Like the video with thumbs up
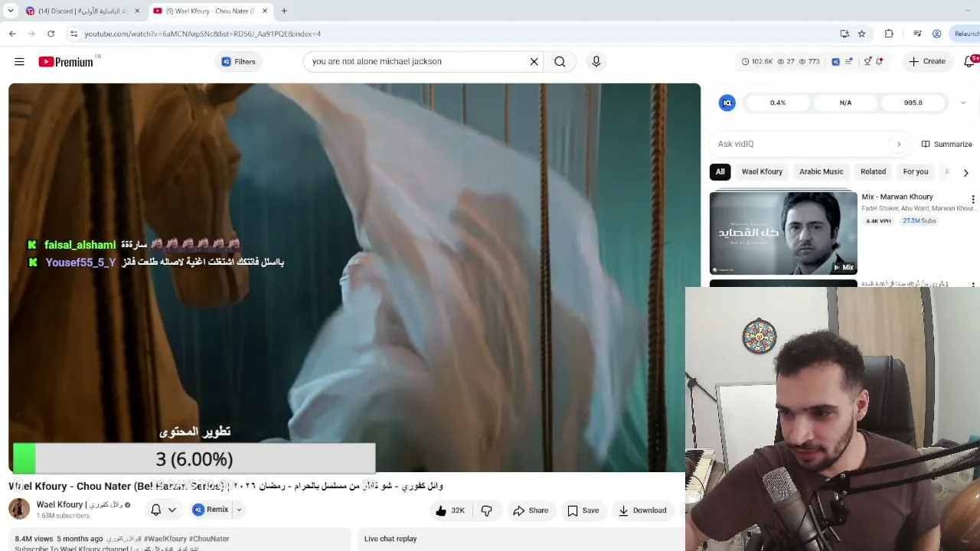This screenshot has width=980, height=551. point(450,510)
